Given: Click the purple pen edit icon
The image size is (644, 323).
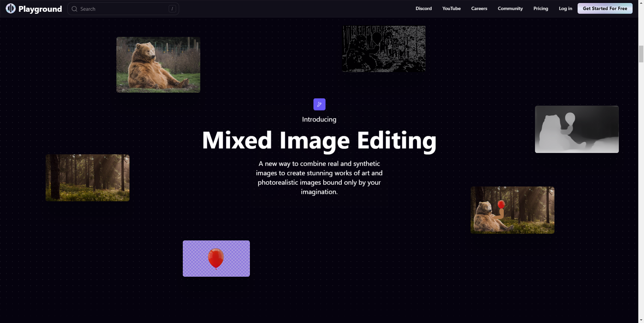Looking at the screenshot, I should click(319, 104).
